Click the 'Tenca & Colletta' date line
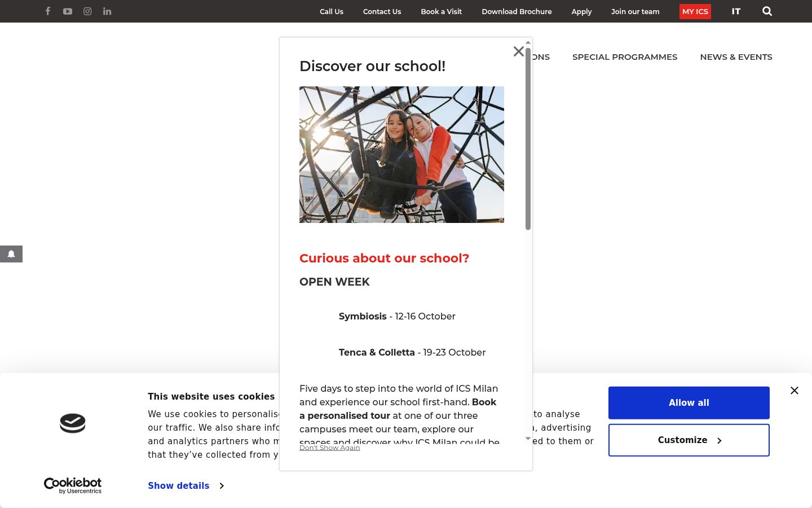Screen dimensions: 812x508 [x=412, y=352]
